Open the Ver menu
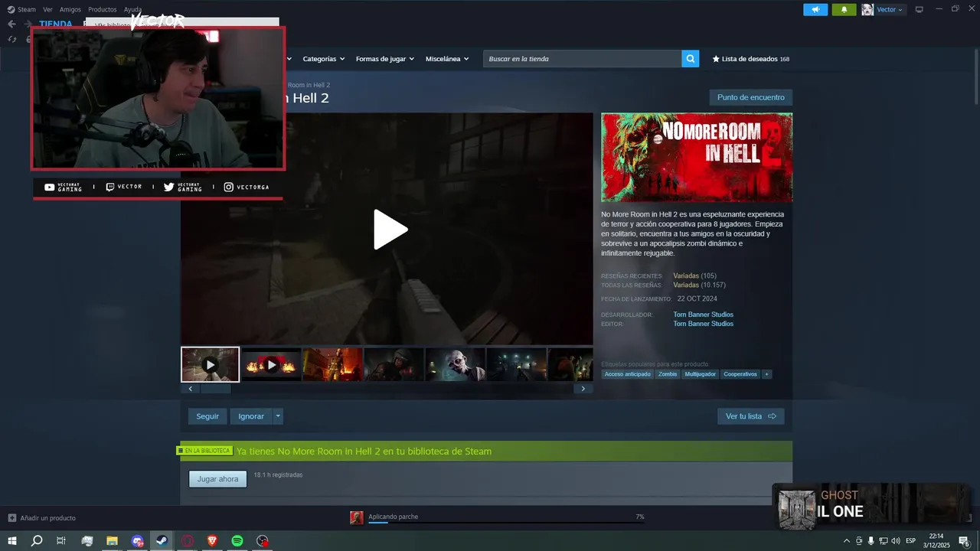The width and height of the screenshot is (980, 551). coord(47,9)
